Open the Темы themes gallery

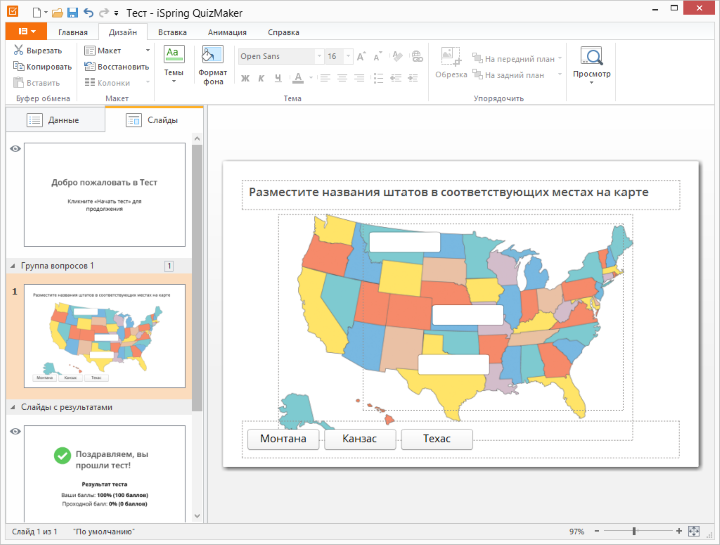174,64
